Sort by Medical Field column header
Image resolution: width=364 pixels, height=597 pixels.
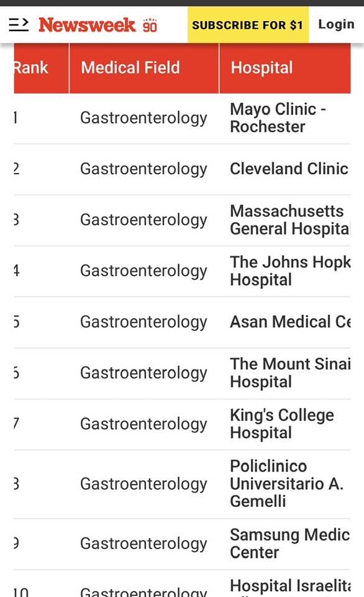click(x=144, y=68)
